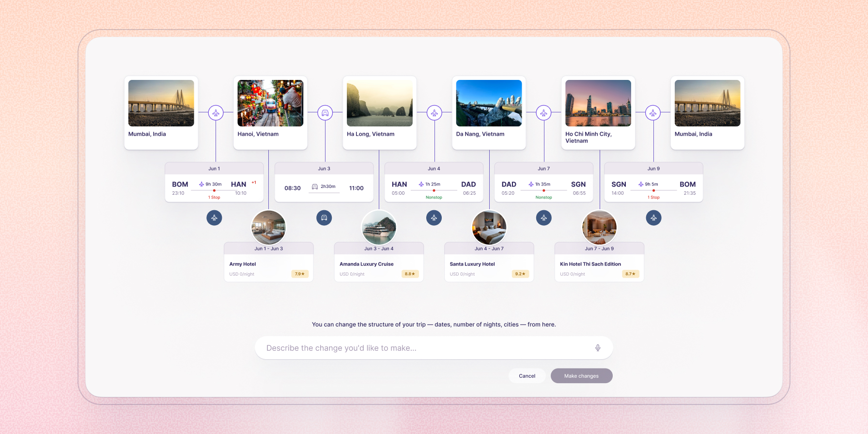The image size is (868, 434).
Task: Click the Cancel button
Action: pos(527,376)
